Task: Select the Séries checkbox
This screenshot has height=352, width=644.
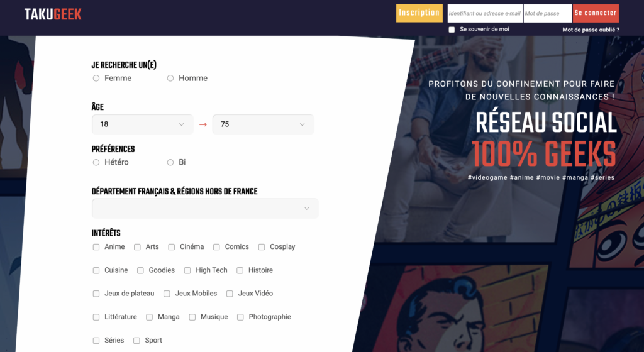Action: (x=96, y=341)
